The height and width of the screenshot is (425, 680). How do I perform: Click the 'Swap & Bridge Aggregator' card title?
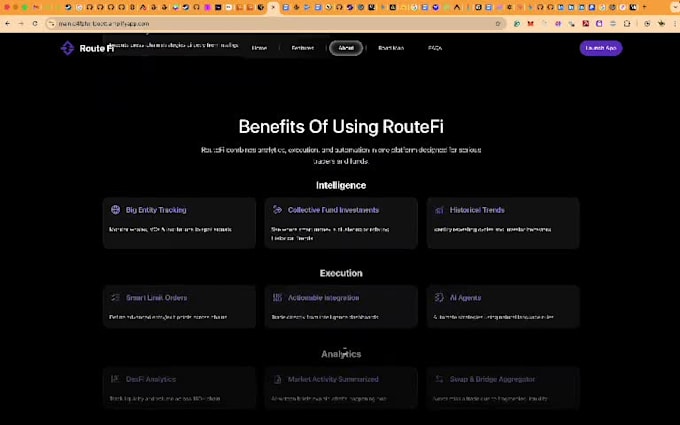[492, 379]
